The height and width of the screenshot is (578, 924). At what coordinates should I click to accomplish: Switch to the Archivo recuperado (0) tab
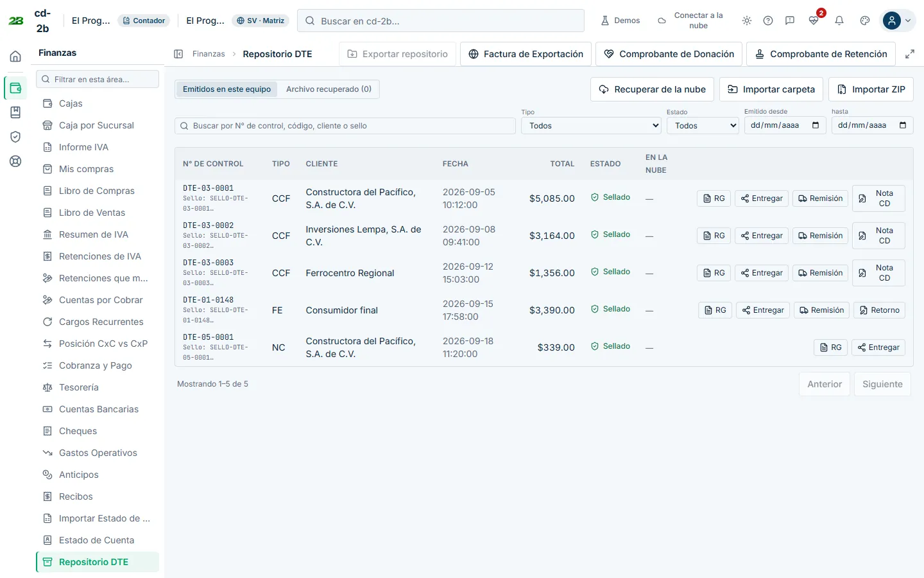tap(329, 89)
